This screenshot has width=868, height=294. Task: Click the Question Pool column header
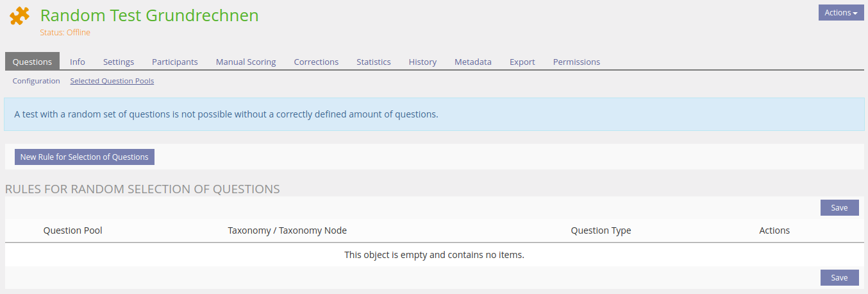[73, 230]
